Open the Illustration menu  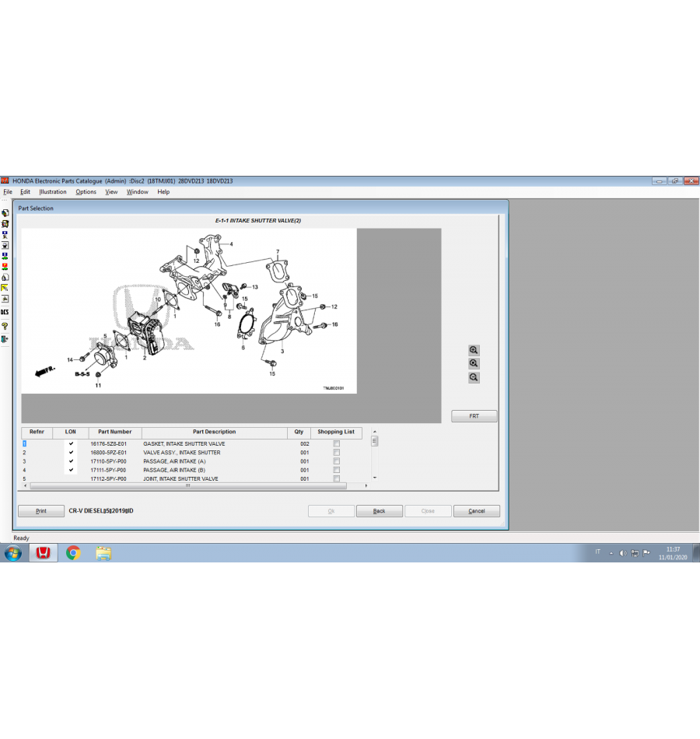53,192
